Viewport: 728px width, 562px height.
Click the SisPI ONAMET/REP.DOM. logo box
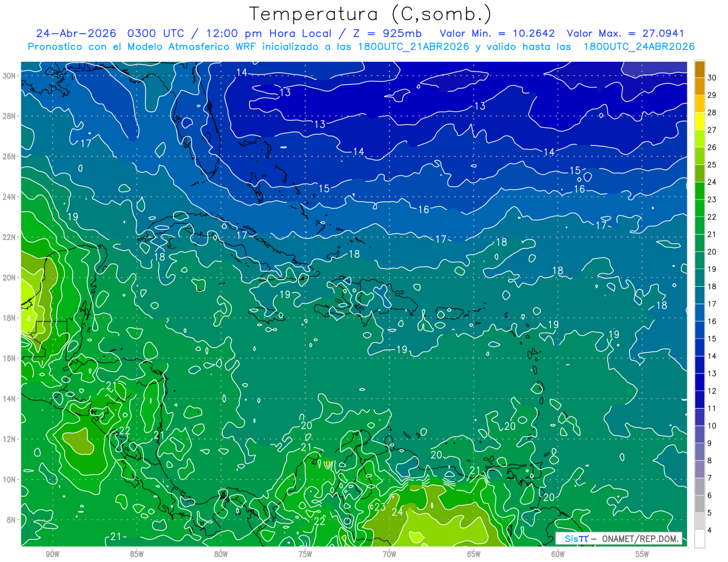click(619, 538)
